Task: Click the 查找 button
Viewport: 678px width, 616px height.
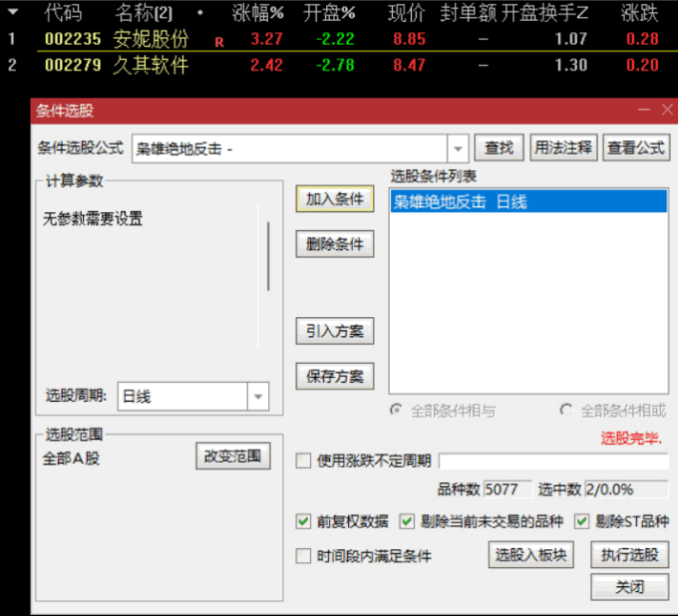Action: point(499,148)
